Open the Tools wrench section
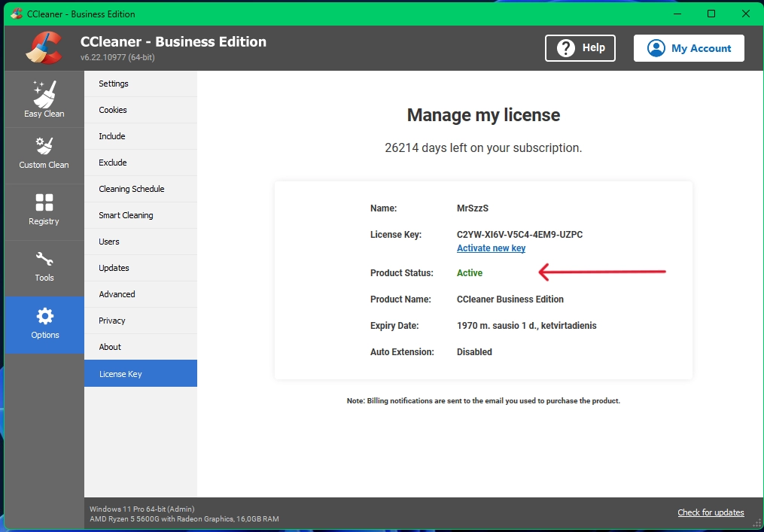Image resolution: width=764 pixels, height=532 pixels. [x=44, y=267]
